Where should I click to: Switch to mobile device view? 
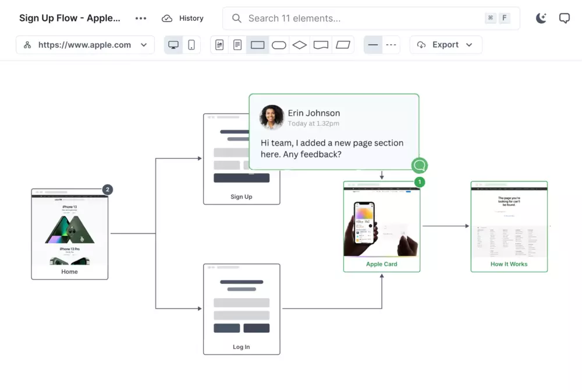(x=191, y=45)
